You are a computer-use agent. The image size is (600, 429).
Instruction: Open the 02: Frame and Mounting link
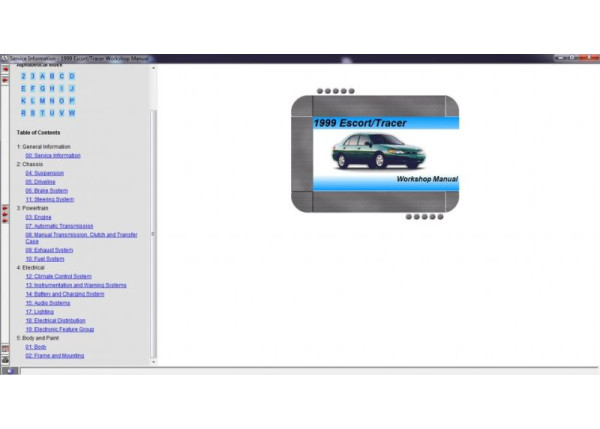tap(55, 355)
